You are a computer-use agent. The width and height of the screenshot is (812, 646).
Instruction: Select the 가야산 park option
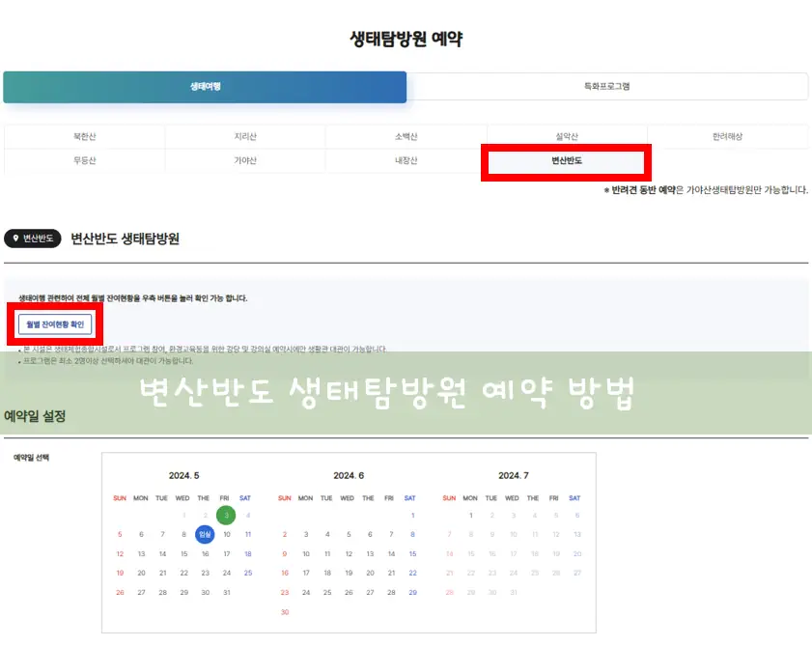click(x=245, y=162)
